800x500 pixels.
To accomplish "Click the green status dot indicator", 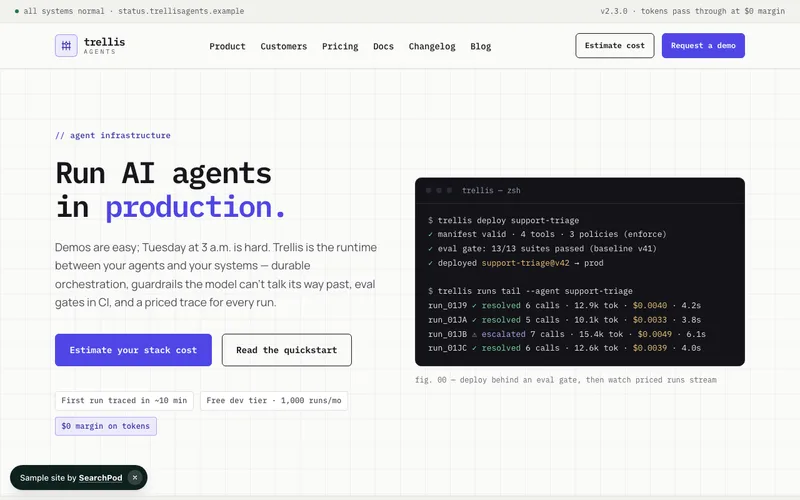I will pyautogui.click(x=17, y=11).
